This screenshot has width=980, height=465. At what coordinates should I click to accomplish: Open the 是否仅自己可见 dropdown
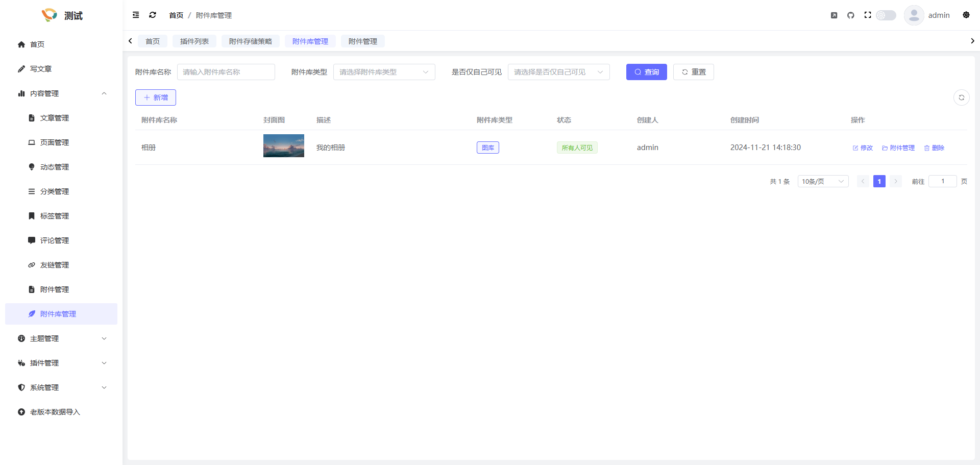[x=558, y=72]
